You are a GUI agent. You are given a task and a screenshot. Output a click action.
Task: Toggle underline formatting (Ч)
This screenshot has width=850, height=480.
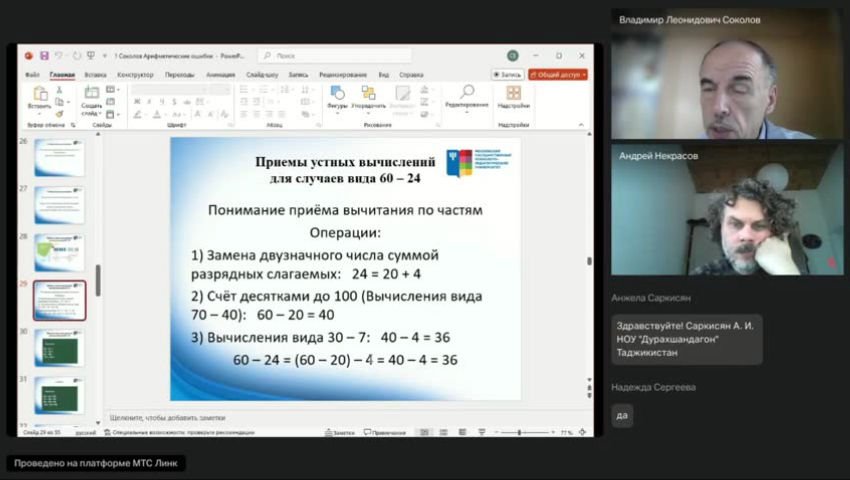coord(162,102)
